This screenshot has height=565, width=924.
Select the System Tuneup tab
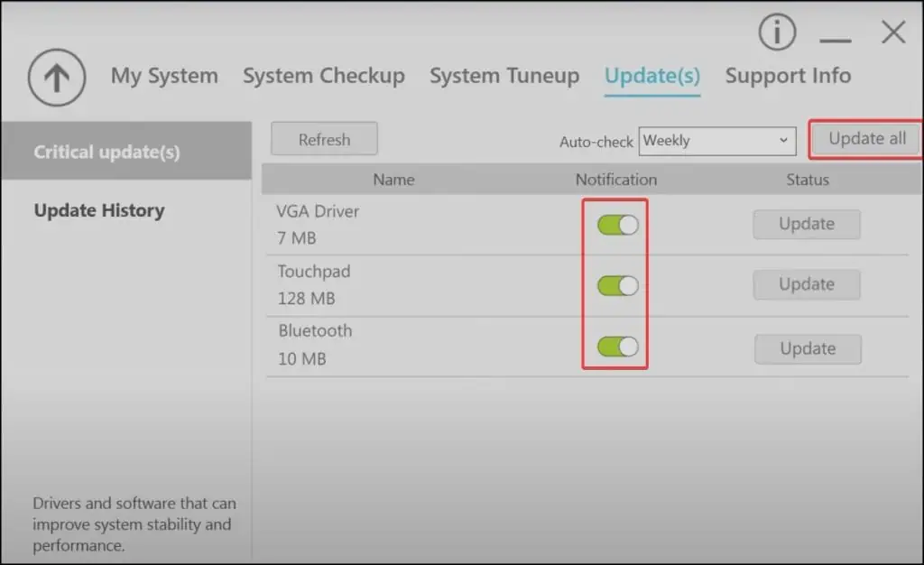coord(504,76)
